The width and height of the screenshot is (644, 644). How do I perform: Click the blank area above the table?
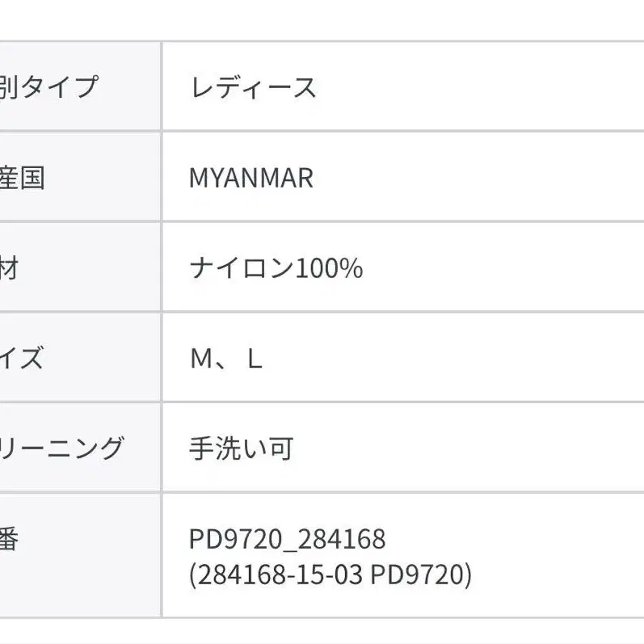323,20
